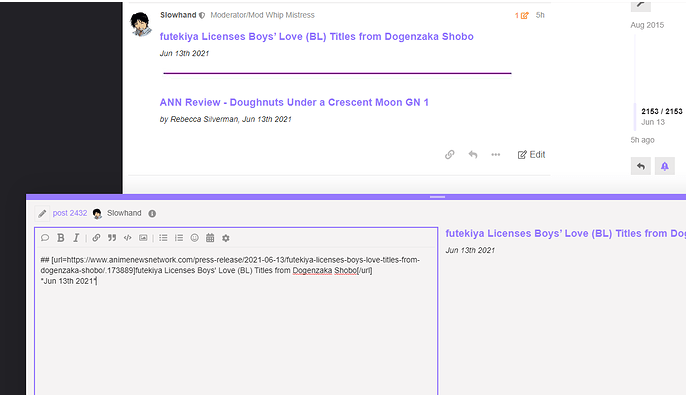Copy post link using chain icon
Screen dimensions: 692x395
450,154
